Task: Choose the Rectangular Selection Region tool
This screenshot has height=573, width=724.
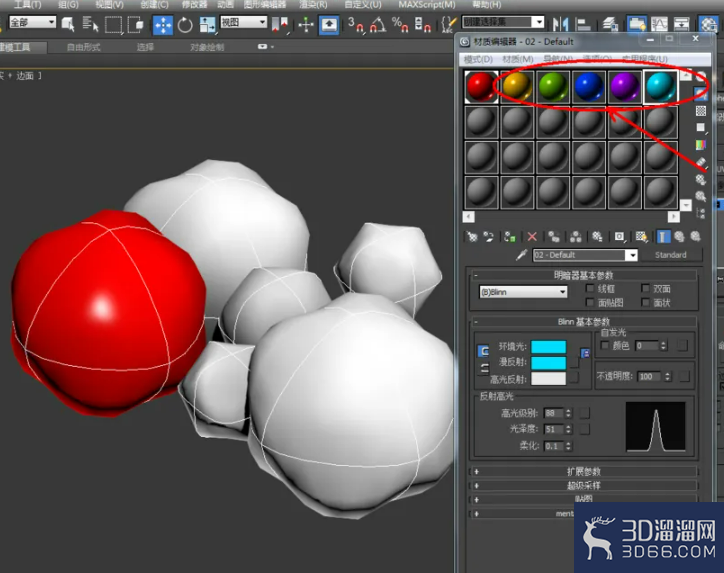Action: click(113, 24)
